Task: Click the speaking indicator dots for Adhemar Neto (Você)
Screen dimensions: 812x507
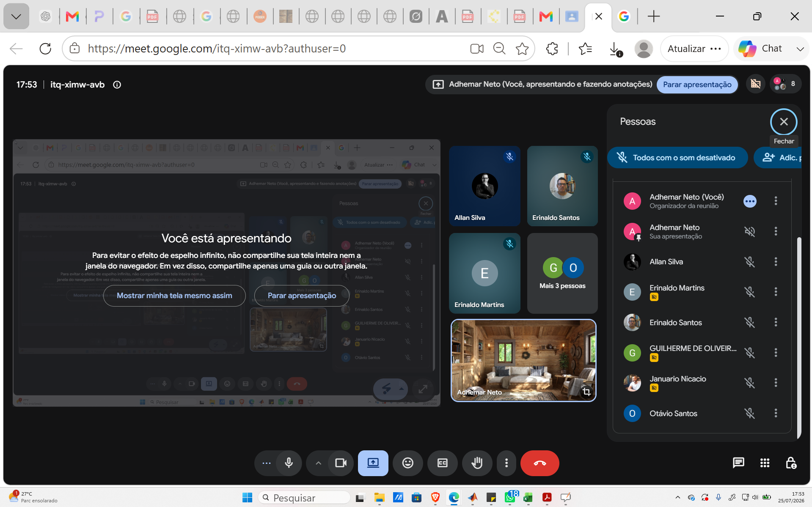Action: click(749, 201)
